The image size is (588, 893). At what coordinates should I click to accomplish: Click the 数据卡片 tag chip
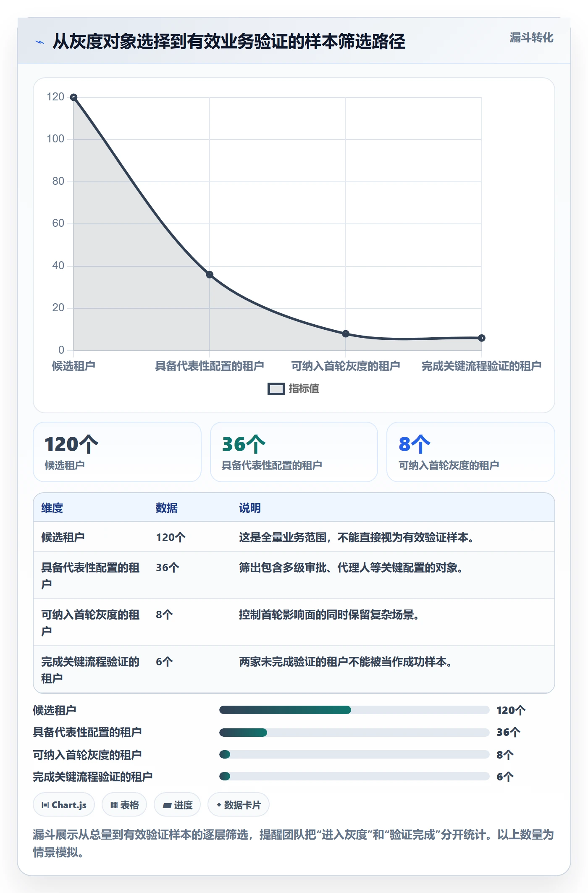click(x=239, y=805)
